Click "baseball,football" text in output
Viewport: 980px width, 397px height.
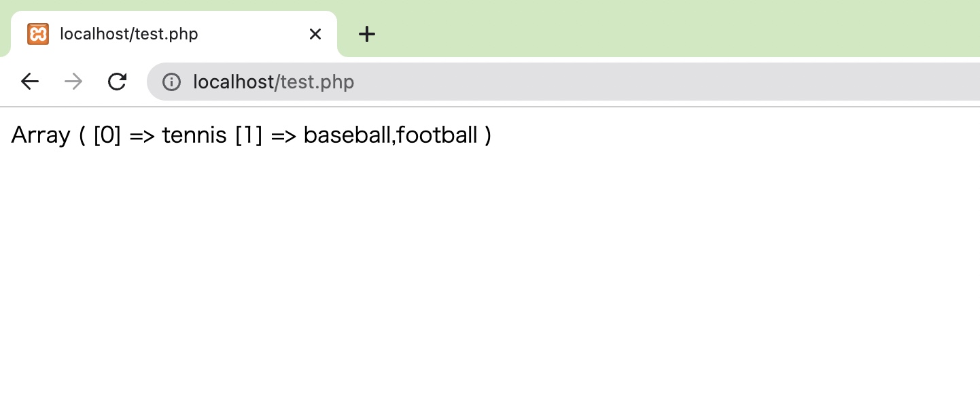[x=391, y=135]
